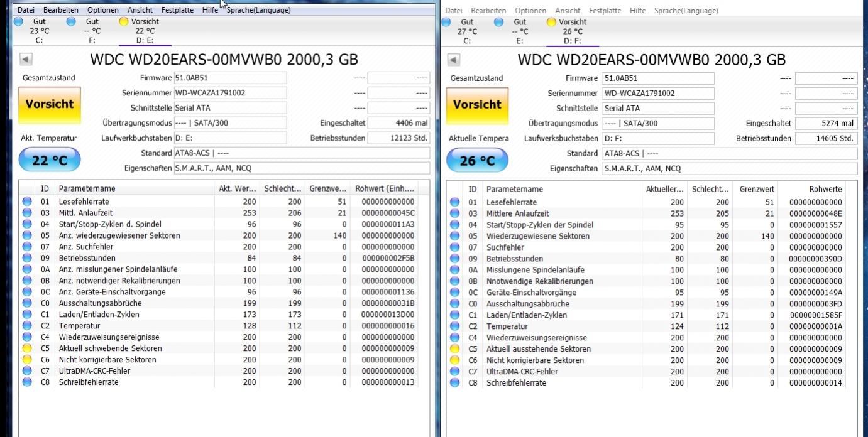Select the Gut -- °C drive E: entry

click(514, 31)
